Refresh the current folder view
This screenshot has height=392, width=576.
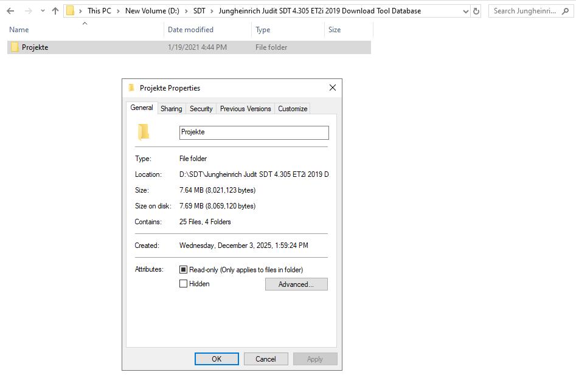pyautogui.click(x=476, y=12)
